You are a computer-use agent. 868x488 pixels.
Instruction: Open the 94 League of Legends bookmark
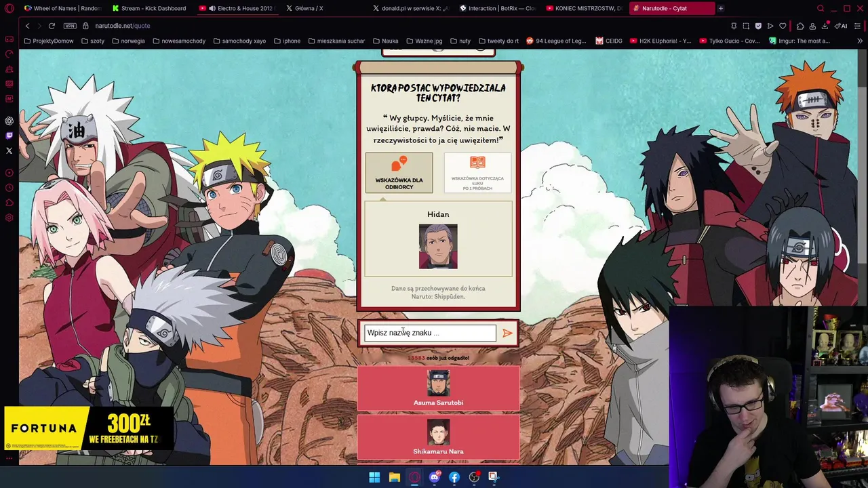(556, 41)
